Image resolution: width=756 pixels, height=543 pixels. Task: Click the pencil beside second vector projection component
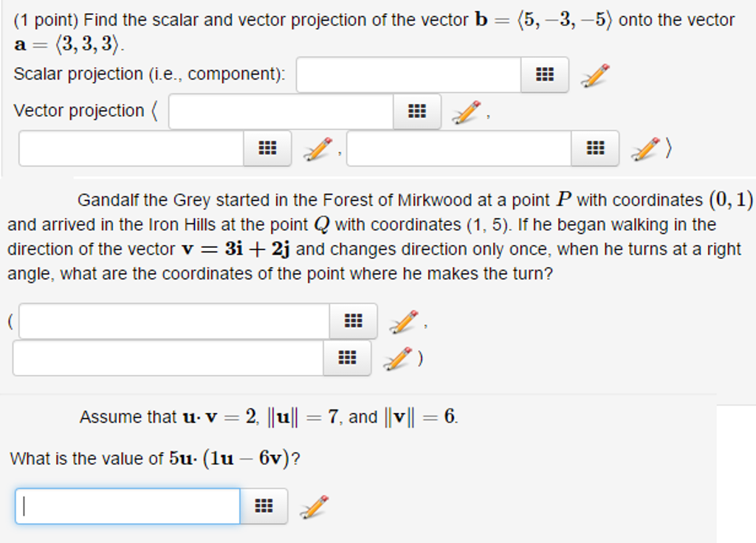[x=316, y=148]
